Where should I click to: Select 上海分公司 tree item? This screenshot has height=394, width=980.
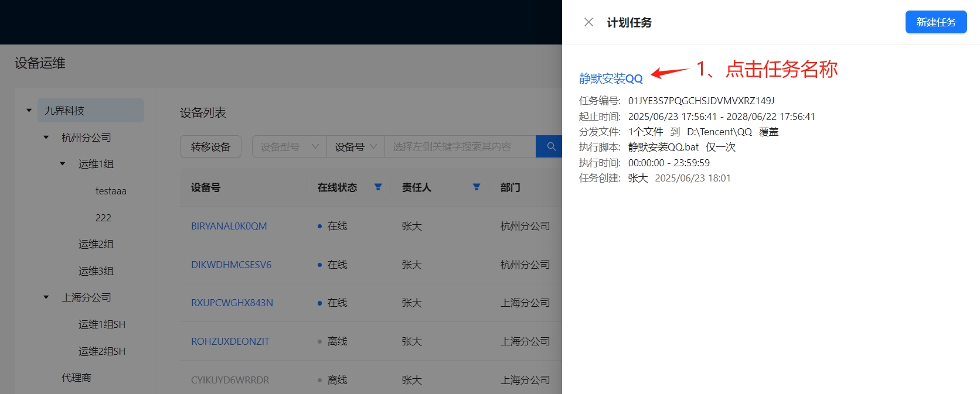[87, 297]
